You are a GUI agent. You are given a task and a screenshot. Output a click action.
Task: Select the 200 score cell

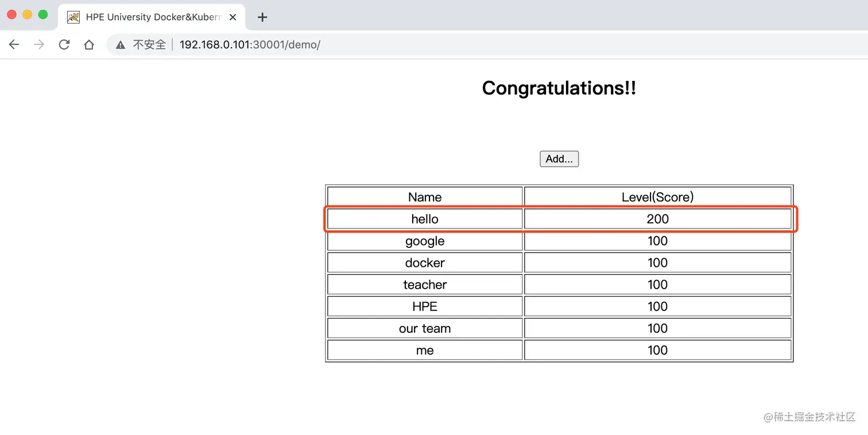[x=658, y=219]
